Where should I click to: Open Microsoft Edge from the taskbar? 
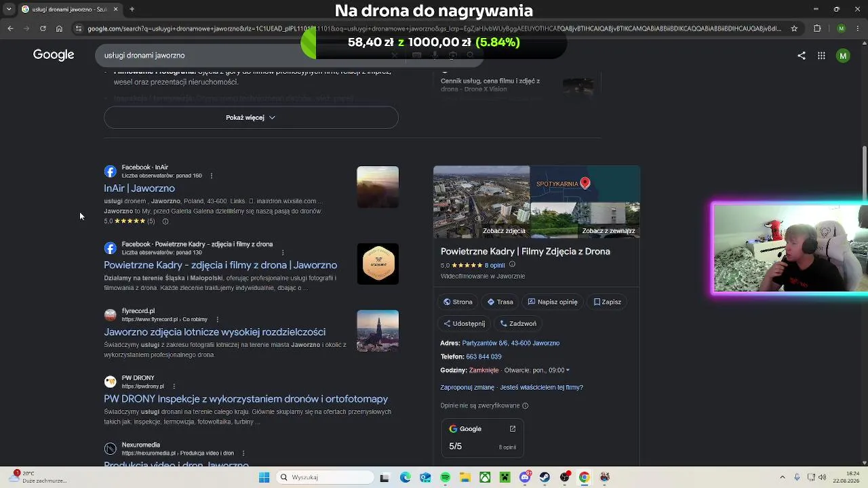405,477
